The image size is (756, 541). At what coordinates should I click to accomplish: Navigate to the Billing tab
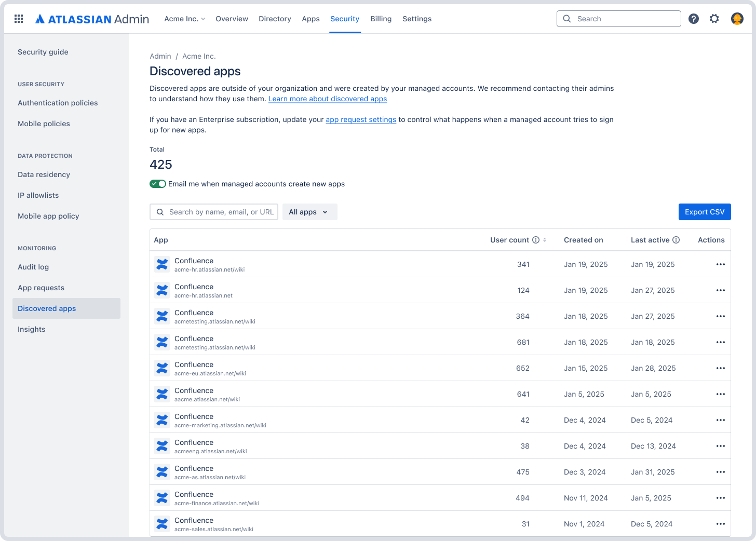pos(381,19)
